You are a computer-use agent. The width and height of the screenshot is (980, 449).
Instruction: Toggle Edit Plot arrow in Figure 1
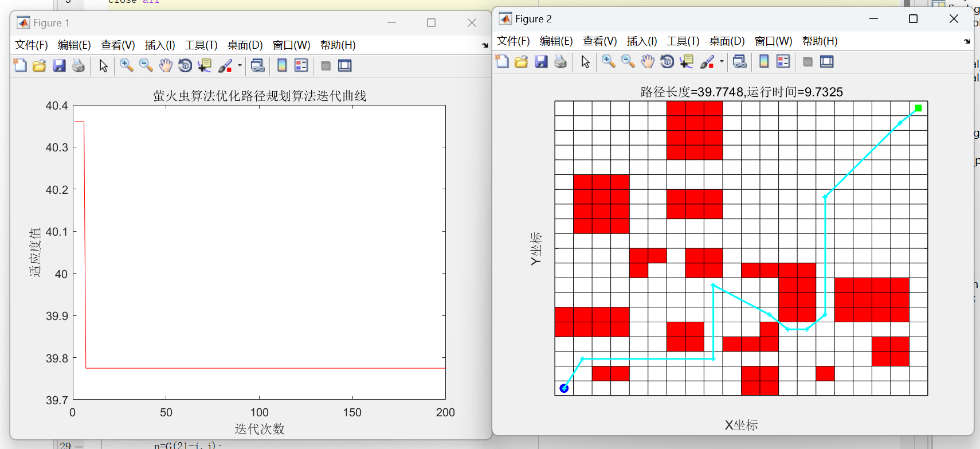(103, 66)
